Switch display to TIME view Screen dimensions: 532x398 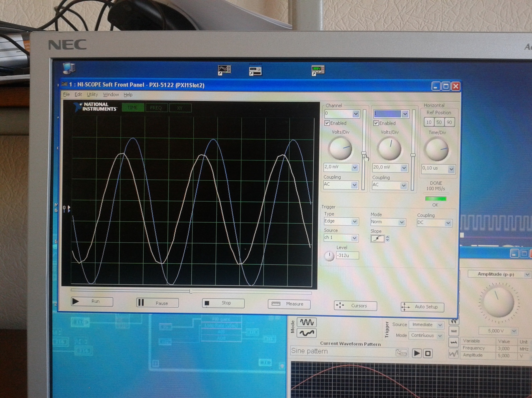(133, 108)
